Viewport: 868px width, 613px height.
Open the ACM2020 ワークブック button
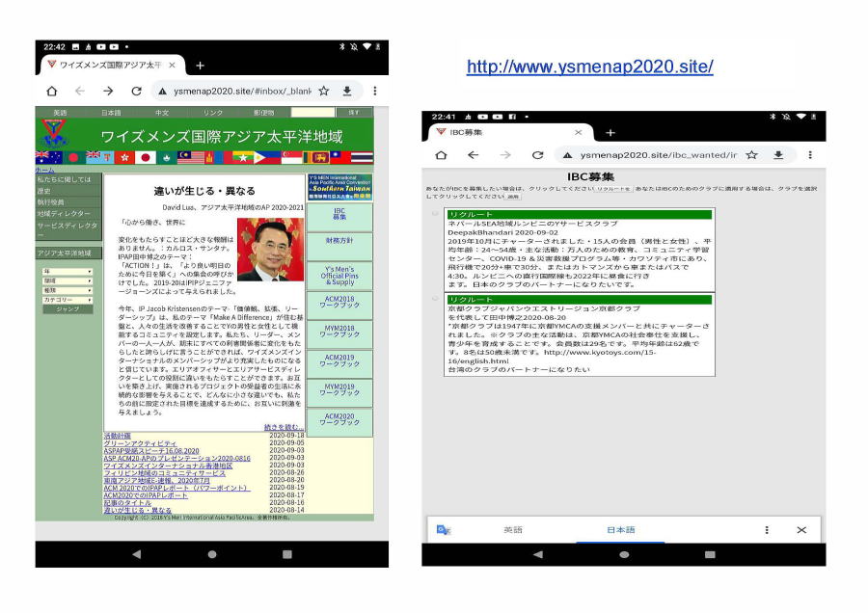[339, 422]
